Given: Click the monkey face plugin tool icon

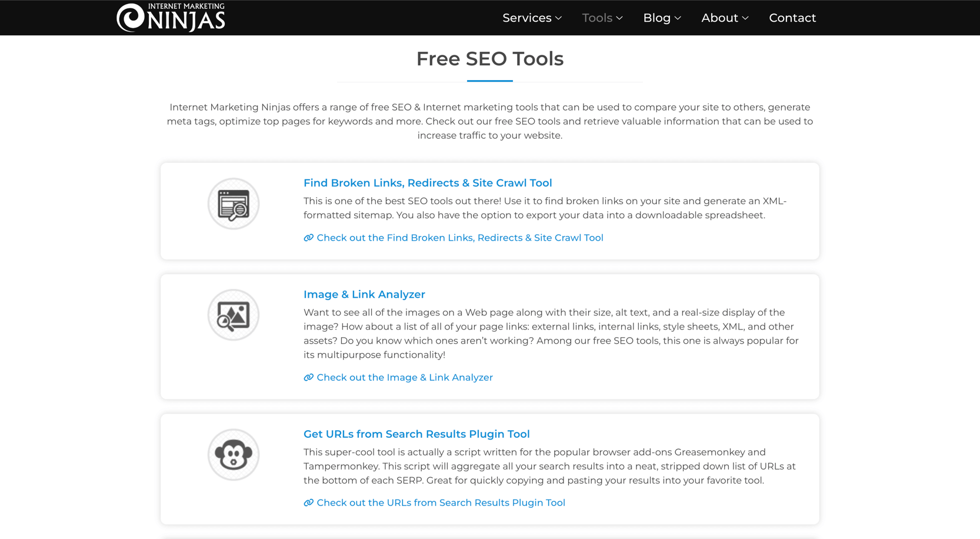Looking at the screenshot, I should (234, 455).
